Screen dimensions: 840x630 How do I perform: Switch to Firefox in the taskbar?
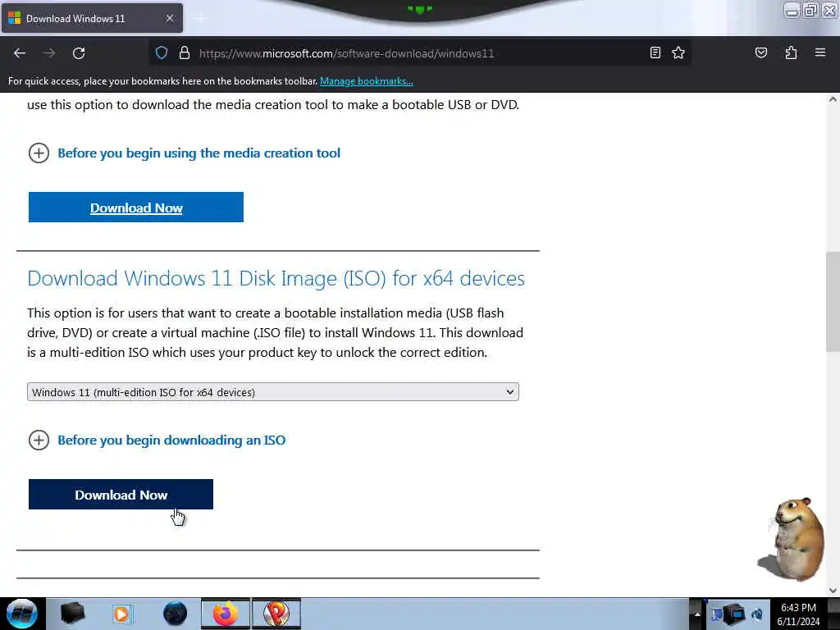[226, 614]
